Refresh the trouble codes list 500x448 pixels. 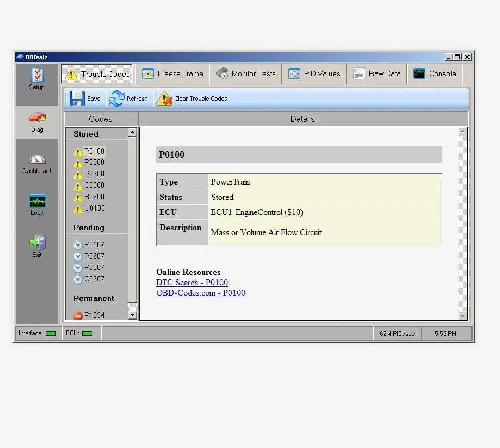coord(128,99)
